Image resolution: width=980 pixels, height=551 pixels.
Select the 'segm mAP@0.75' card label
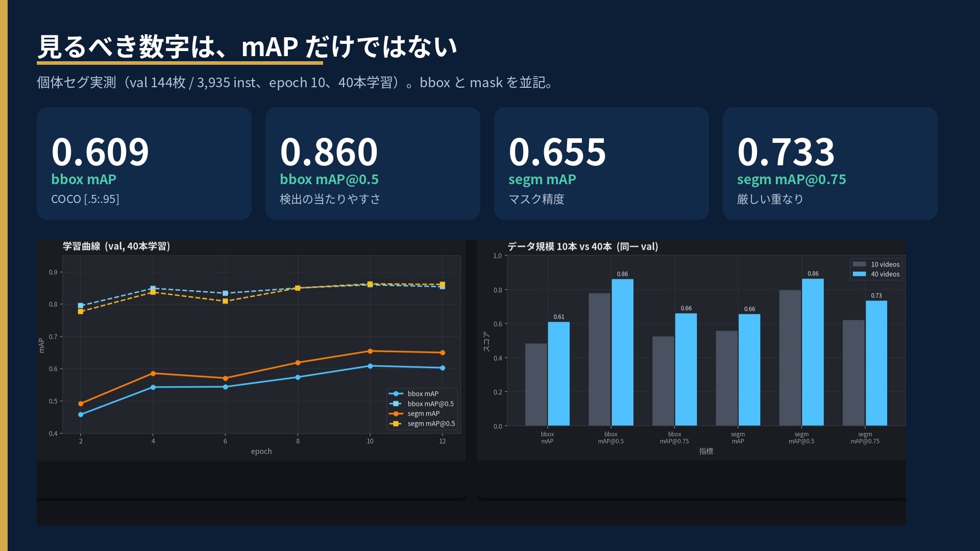coord(792,180)
